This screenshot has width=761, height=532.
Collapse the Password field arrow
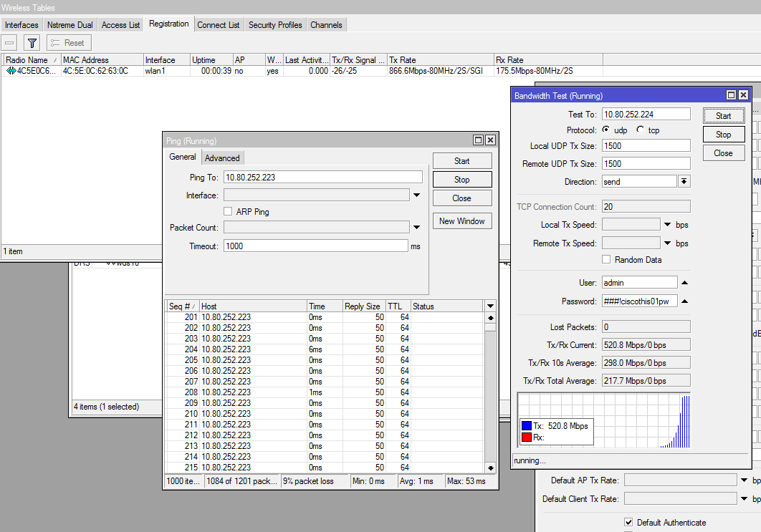[684, 301]
